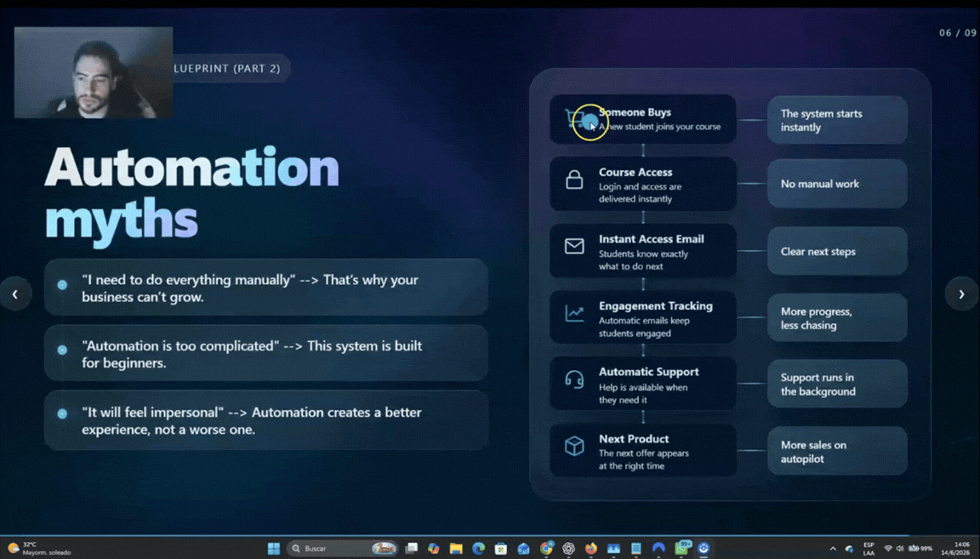Viewport: 980px width, 559px height.
Task: Click the 'Next Product' step title
Action: click(633, 439)
